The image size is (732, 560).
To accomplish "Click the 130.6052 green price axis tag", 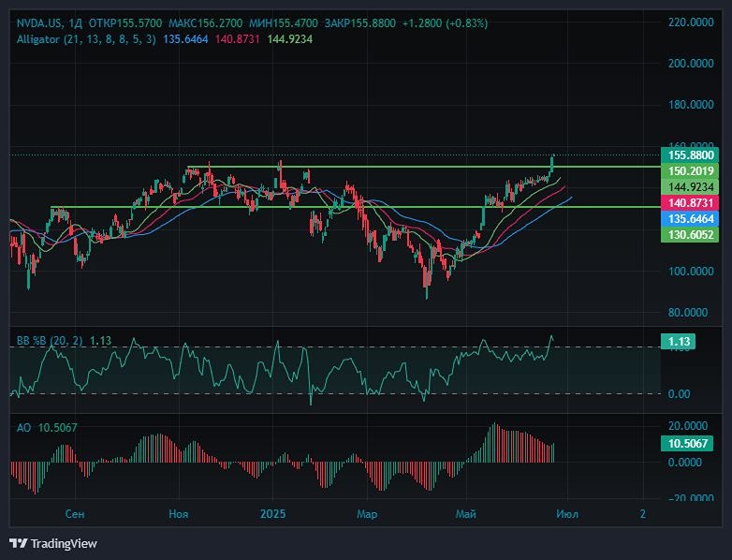I will point(692,234).
